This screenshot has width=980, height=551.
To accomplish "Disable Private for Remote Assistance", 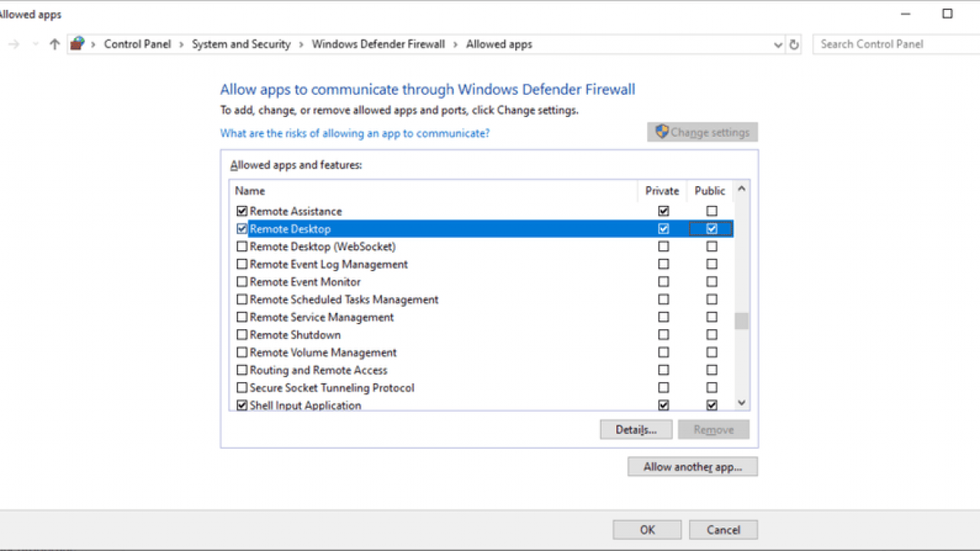I will pos(664,211).
